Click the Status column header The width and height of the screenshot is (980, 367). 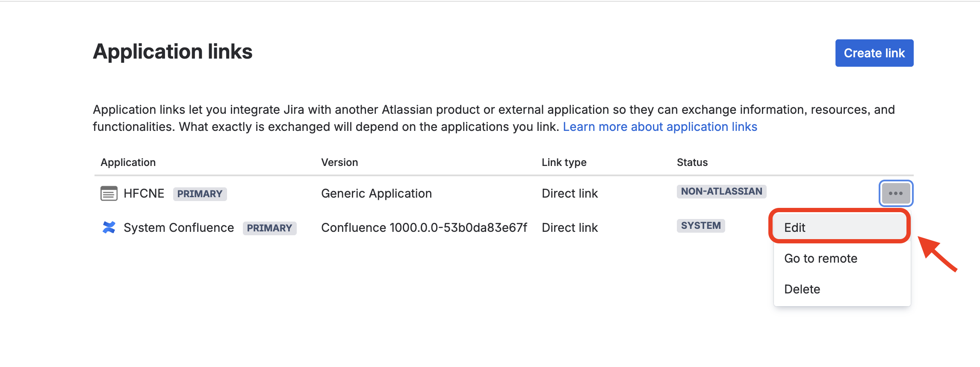tap(692, 163)
